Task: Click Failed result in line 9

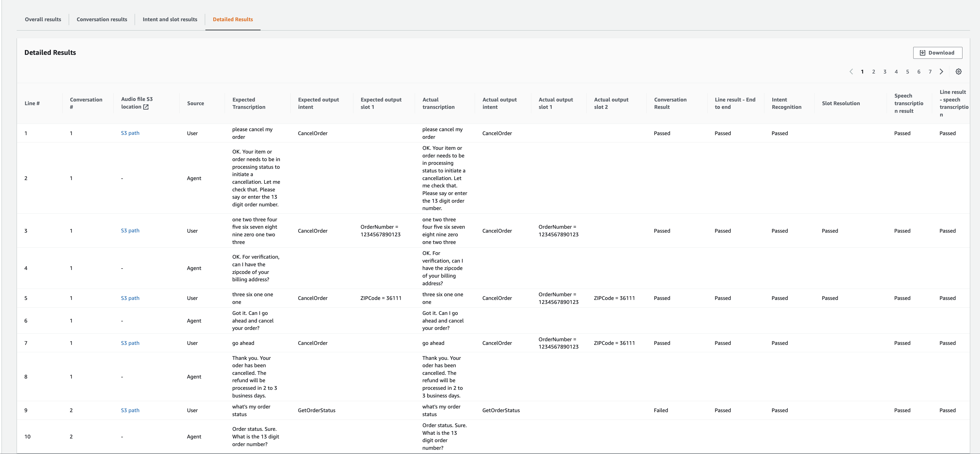Action: pos(661,410)
